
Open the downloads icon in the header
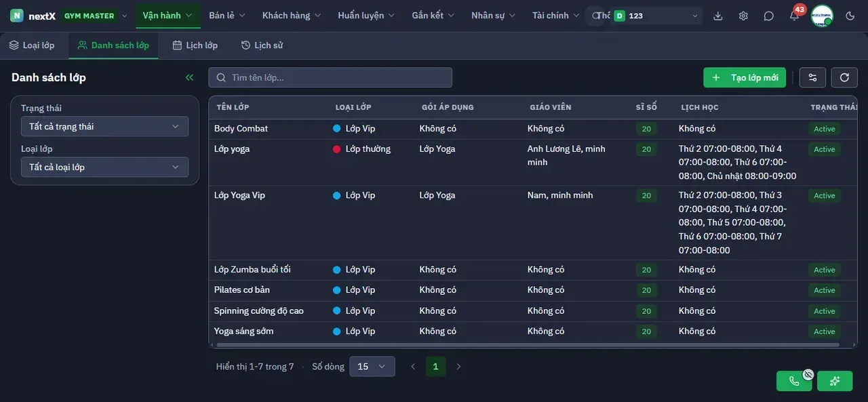(x=718, y=16)
